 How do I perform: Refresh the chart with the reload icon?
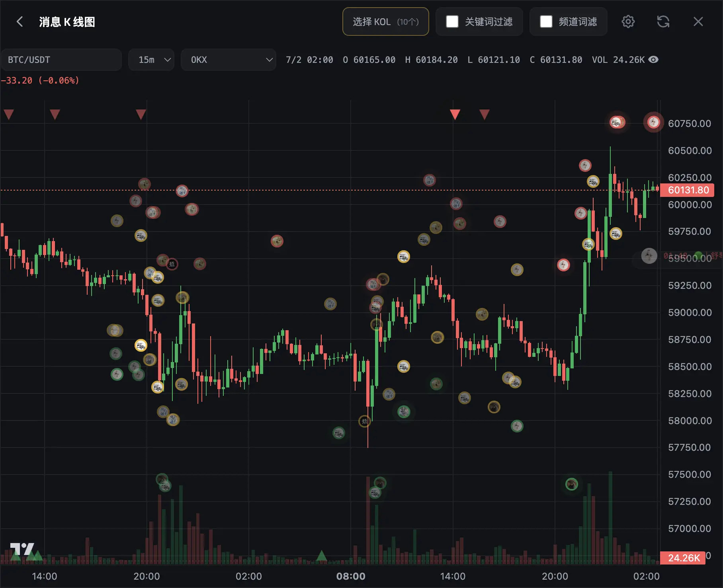tap(663, 21)
